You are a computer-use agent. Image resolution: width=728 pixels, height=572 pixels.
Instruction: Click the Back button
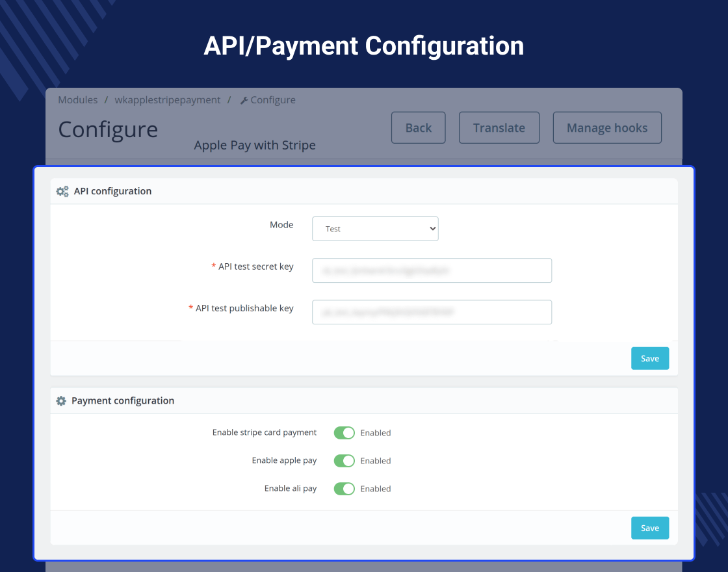(x=419, y=127)
